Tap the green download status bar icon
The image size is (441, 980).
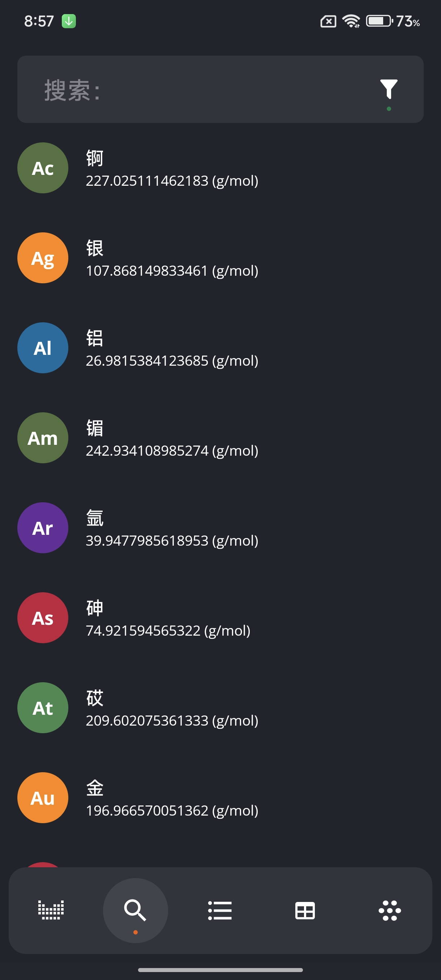point(69,21)
